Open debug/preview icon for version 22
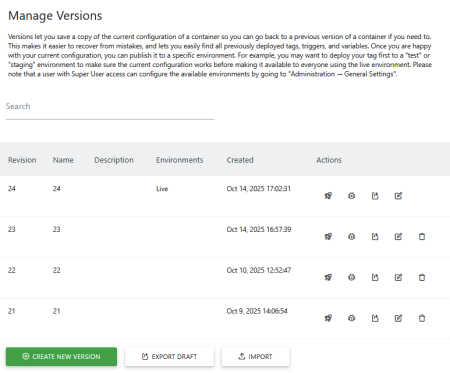 click(352, 277)
